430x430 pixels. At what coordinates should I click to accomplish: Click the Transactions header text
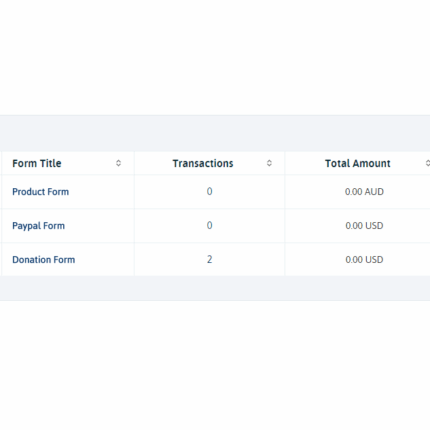(x=203, y=163)
